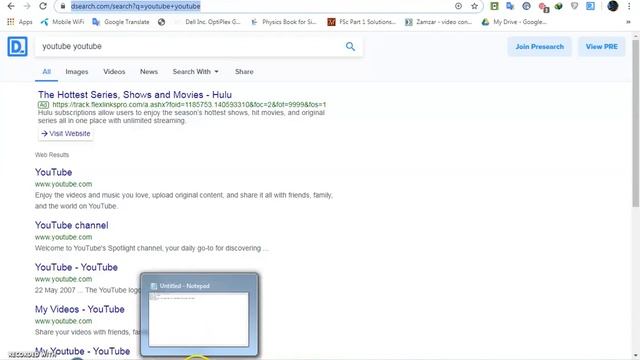640x360 pixels.
Task: Click the scrollbar up arrow
Action: point(636,36)
